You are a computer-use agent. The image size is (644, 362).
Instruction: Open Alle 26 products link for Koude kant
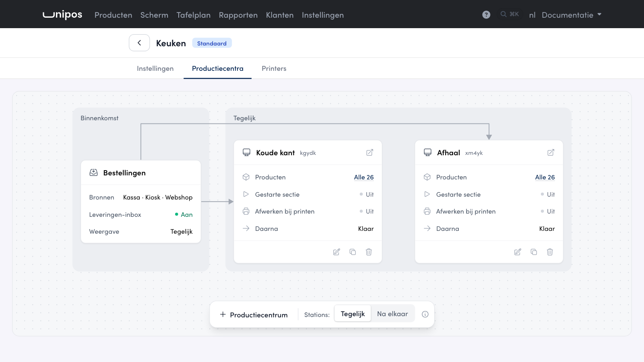coord(364,177)
